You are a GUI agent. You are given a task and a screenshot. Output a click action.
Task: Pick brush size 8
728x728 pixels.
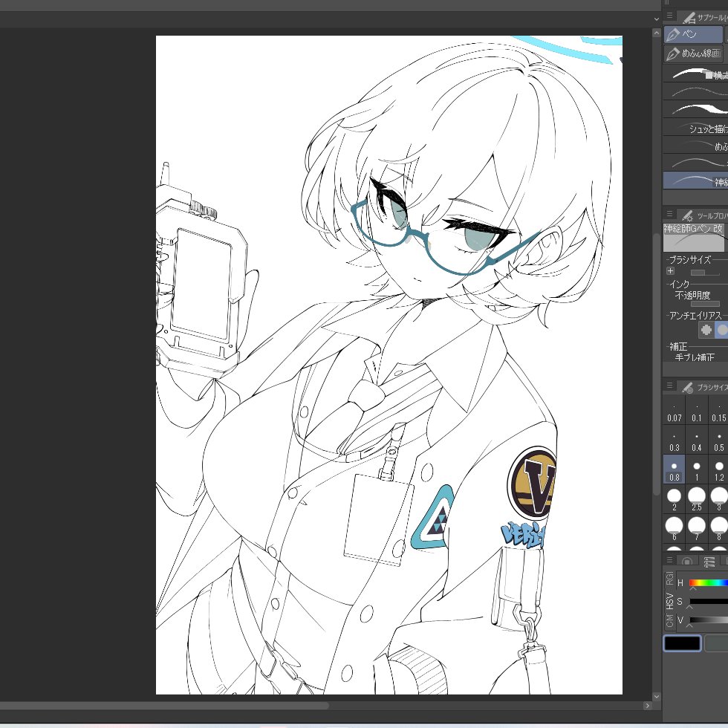[719, 529]
